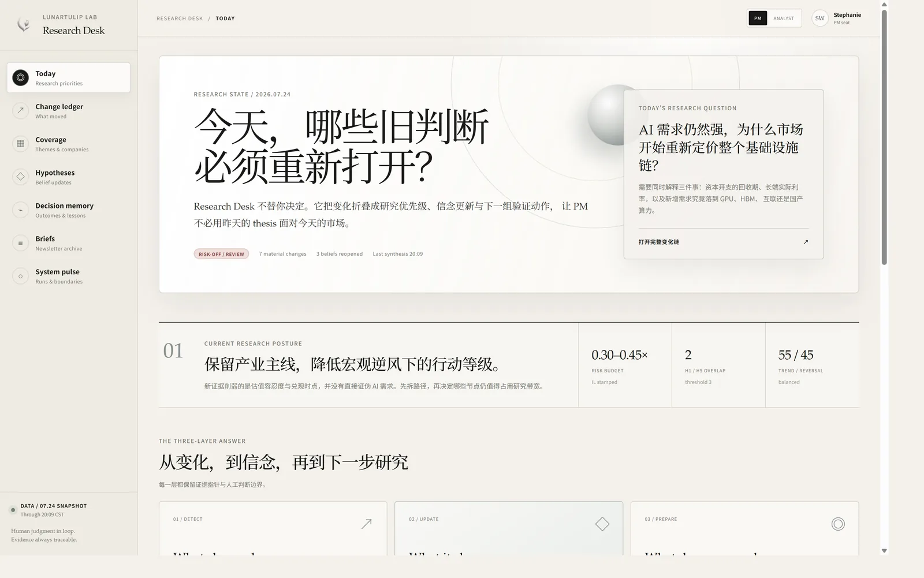Click the Change ledger arrow icon

[20, 110]
